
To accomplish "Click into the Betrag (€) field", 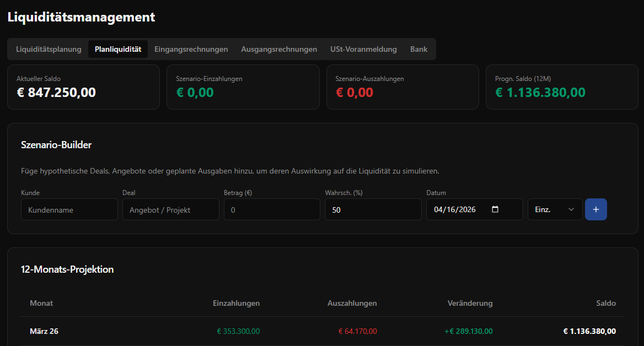I will click(272, 209).
